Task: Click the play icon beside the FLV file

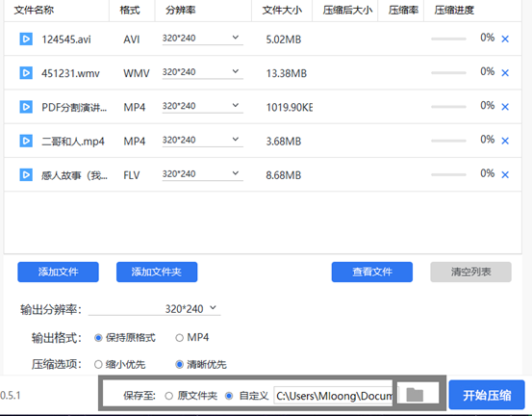Action: pos(26,175)
